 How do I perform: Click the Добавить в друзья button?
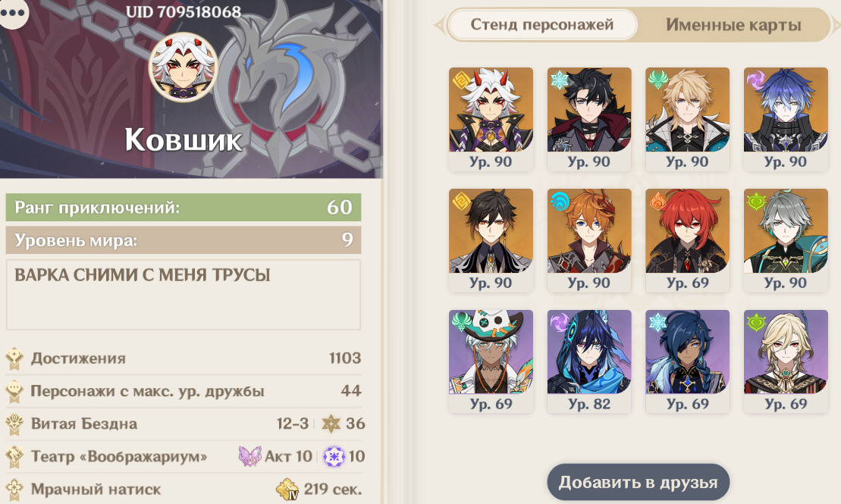point(639,483)
